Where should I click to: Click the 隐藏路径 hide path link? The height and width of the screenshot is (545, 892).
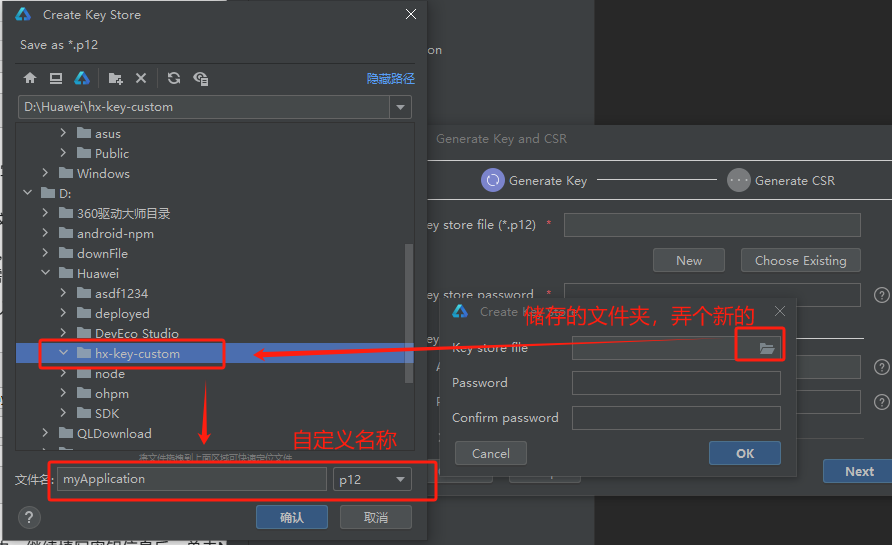pyautogui.click(x=390, y=78)
